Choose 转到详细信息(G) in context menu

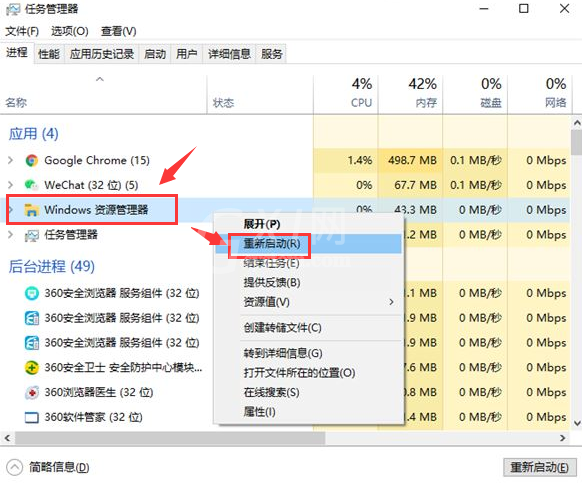pos(308,353)
